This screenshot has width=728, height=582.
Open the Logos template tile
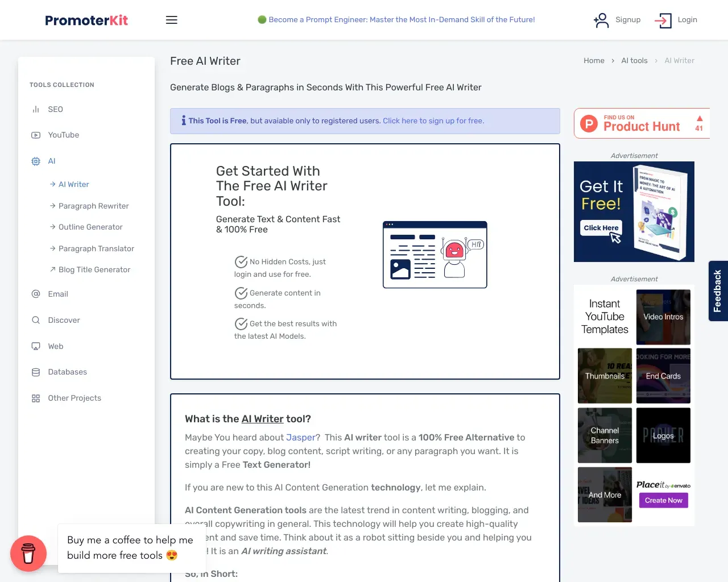coord(663,435)
